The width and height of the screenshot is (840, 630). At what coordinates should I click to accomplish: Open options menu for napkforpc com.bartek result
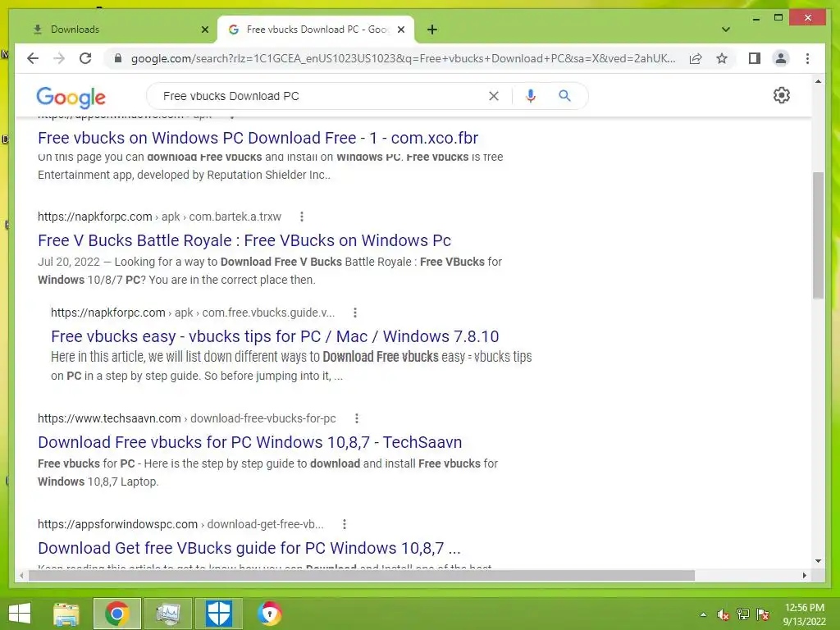pos(302,217)
